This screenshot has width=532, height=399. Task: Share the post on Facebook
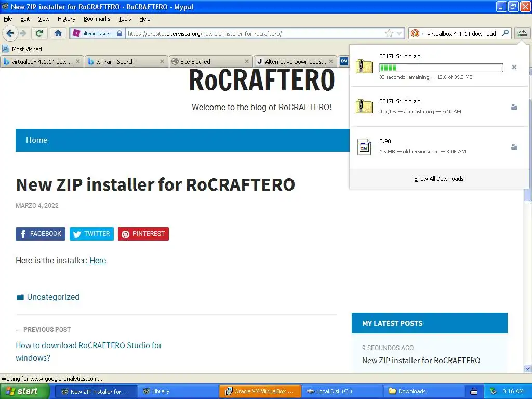41,234
